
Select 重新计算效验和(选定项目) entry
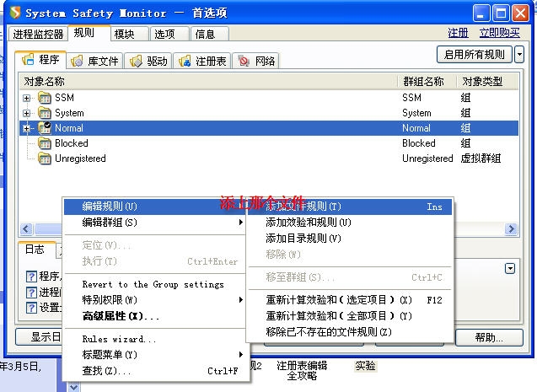pos(351,300)
